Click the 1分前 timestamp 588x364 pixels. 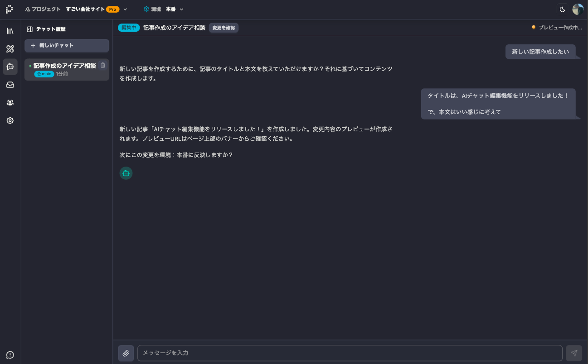tap(62, 74)
